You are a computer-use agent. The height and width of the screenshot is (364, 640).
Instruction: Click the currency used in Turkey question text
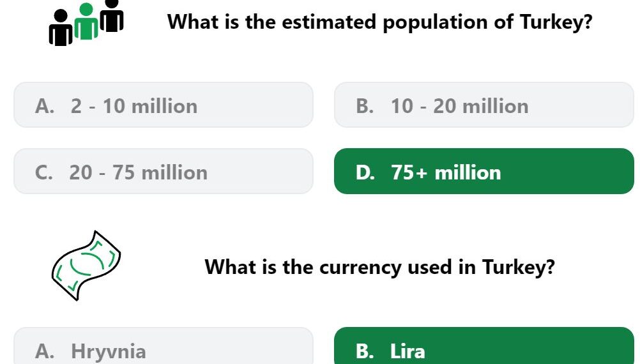click(379, 268)
